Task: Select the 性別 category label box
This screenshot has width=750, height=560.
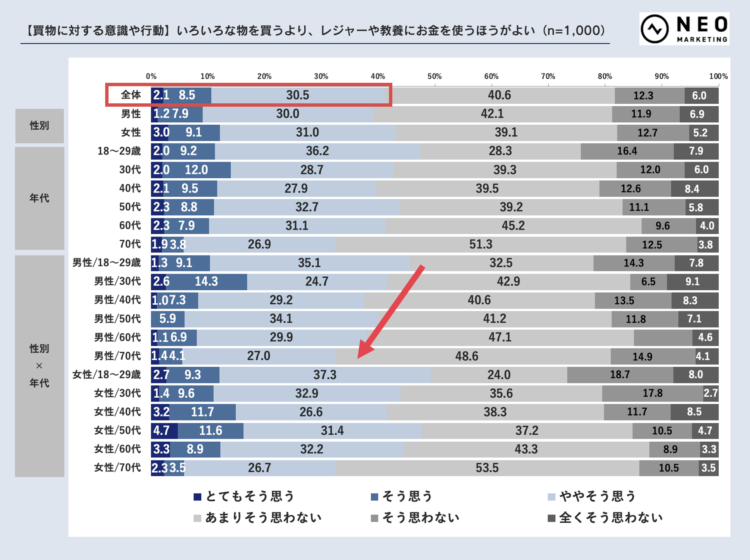Action: click(40, 126)
